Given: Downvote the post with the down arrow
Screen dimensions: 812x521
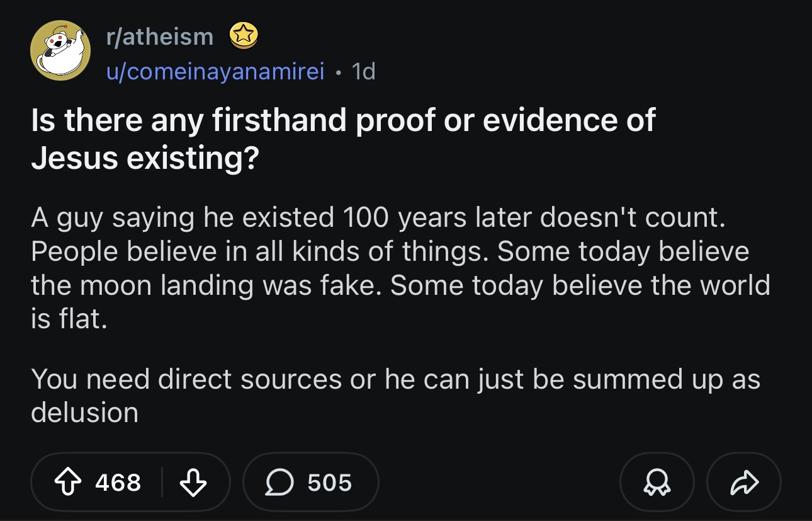Looking at the screenshot, I should [x=193, y=483].
